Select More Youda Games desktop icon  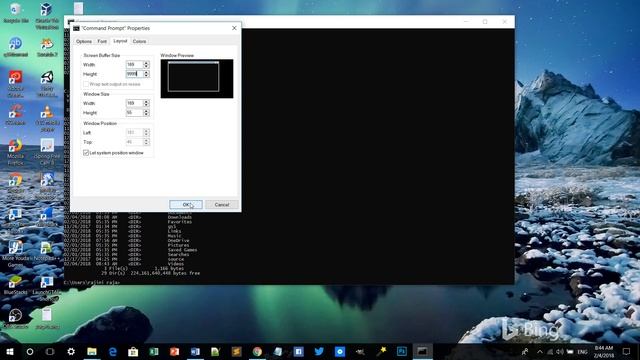[16, 253]
